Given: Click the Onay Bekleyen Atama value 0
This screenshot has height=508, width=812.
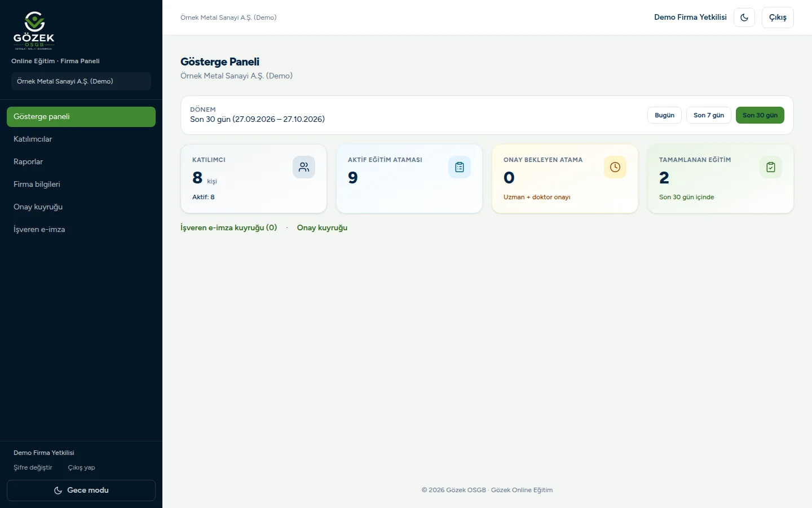Looking at the screenshot, I should (509, 178).
